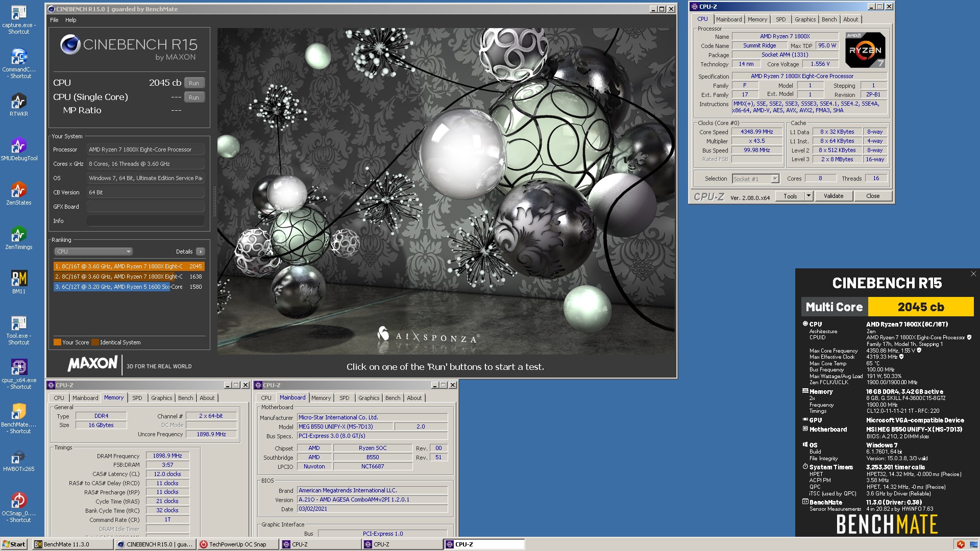
Task: Open BenchMate shortcut desktop icon
Action: tap(19, 419)
